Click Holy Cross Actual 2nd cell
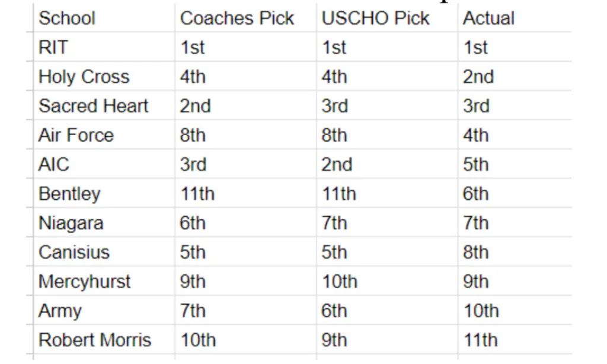The image size is (607, 364). coord(515,76)
